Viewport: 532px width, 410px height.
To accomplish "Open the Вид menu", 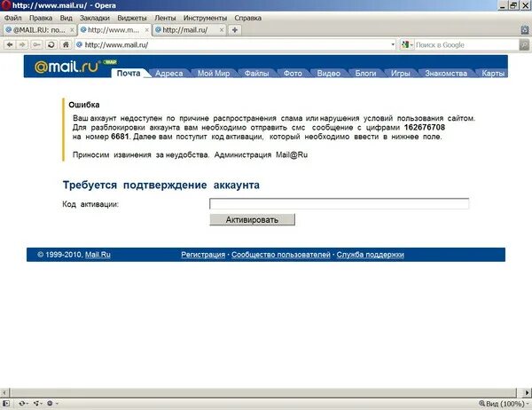I will point(66,18).
